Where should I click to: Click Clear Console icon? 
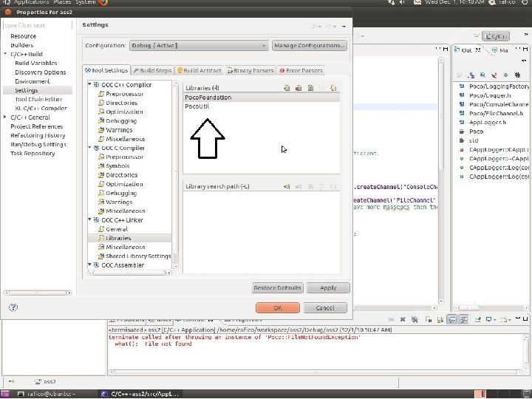[428, 319]
